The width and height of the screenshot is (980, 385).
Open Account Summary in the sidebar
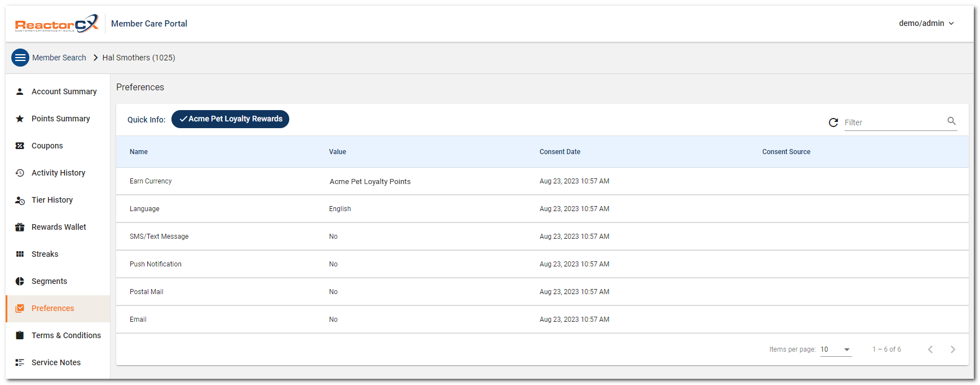click(x=64, y=91)
